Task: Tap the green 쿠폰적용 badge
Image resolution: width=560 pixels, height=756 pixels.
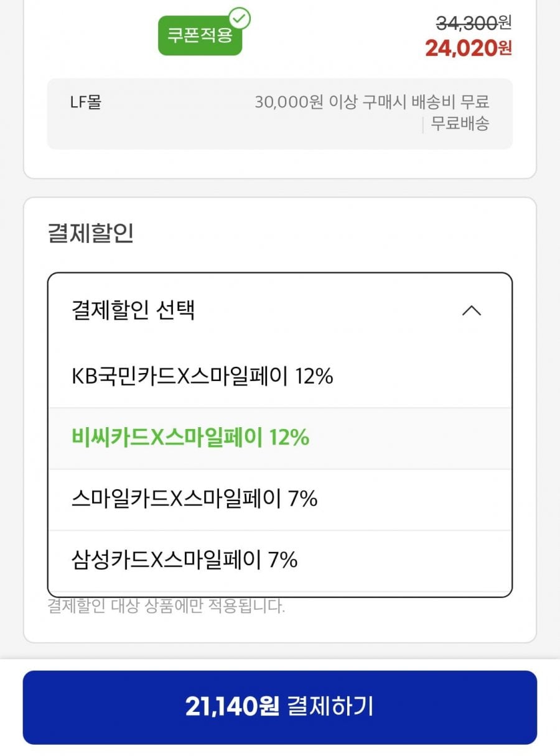Action: pyautogui.click(x=200, y=35)
